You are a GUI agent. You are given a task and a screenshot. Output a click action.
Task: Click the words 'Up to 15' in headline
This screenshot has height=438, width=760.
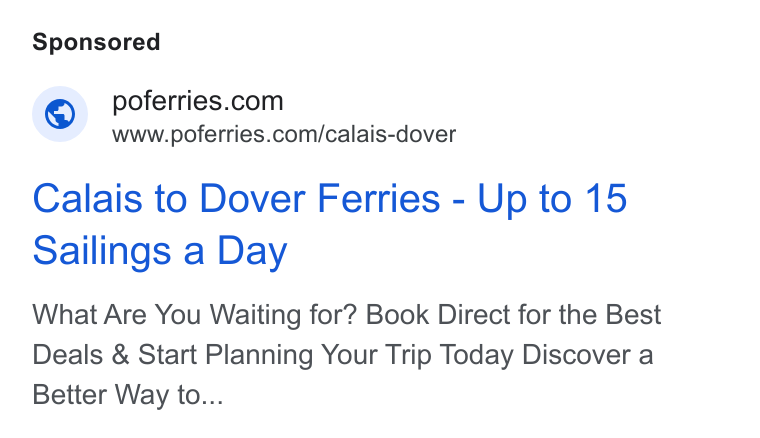click(552, 199)
